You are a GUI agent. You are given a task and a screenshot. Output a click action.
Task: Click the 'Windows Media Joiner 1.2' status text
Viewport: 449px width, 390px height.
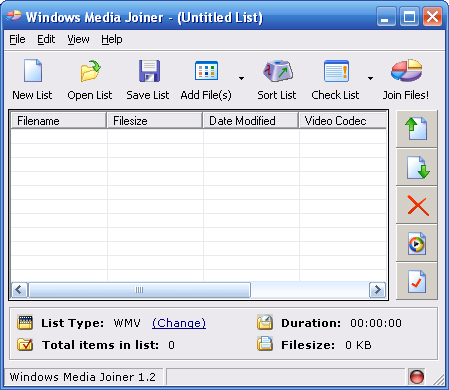pos(83,377)
